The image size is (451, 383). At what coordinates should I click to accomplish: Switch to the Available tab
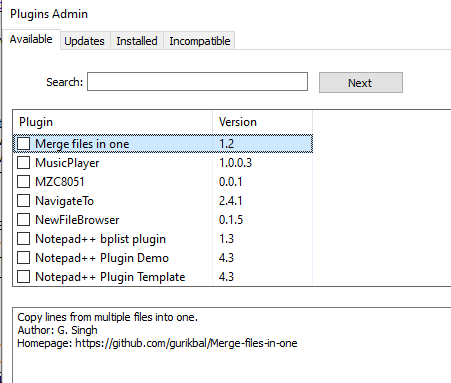point(31,39)
